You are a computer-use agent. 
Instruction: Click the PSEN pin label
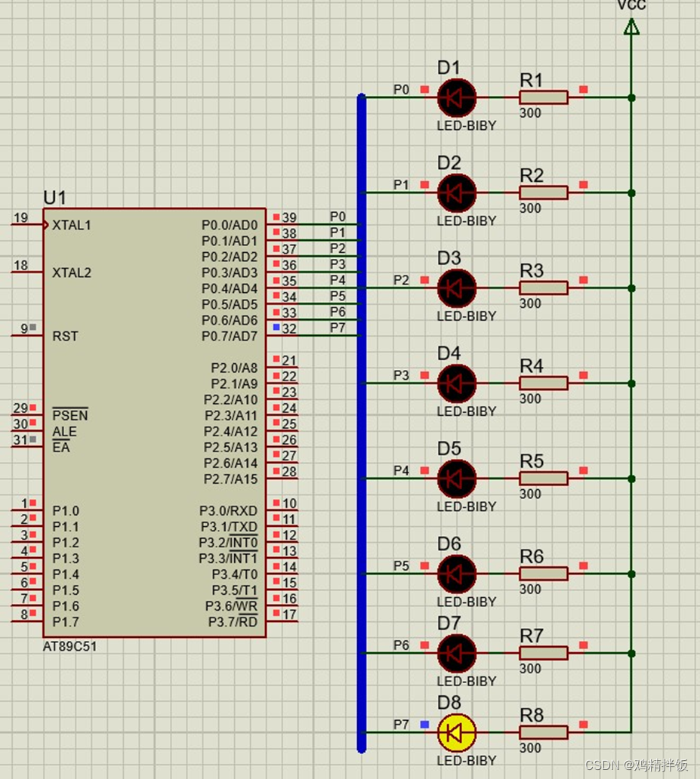(x=70, y=415)
